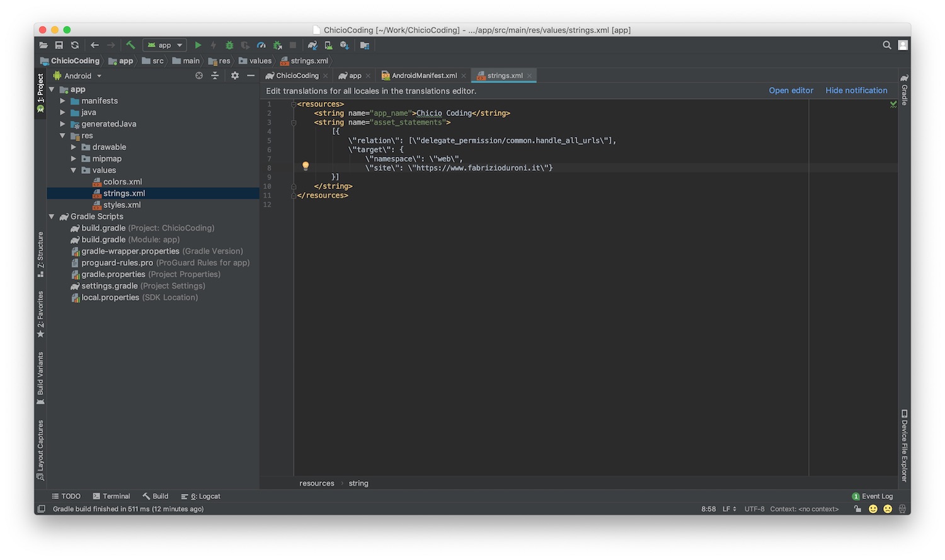Expand the generatedJava folder
The width and height of the screenshot is (945, 560).
62,124
